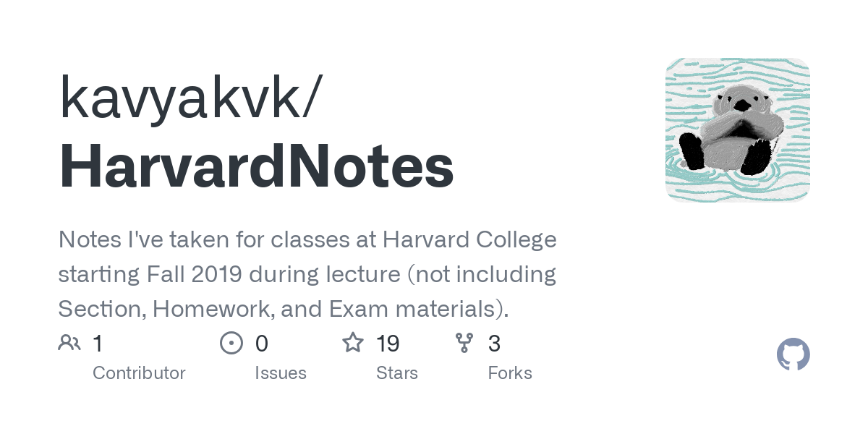The height and width of the screenshot is (434, 868).
Task: Click the description line about Exam materials
Action: 284,309
